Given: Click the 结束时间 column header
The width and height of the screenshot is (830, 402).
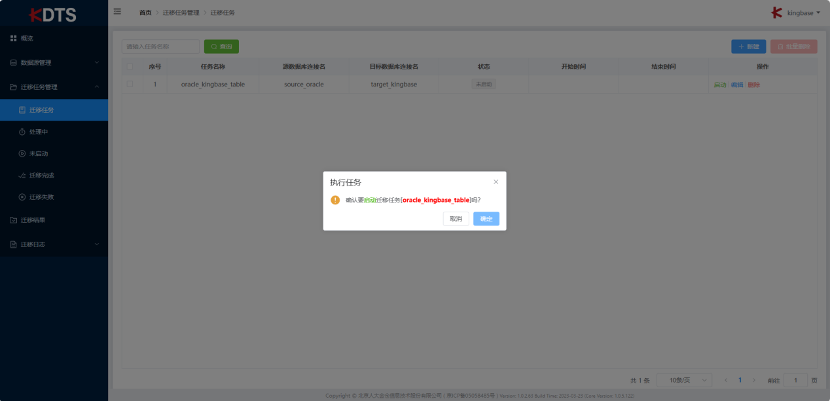Looking at the screenshot, I should pos(663,67).
